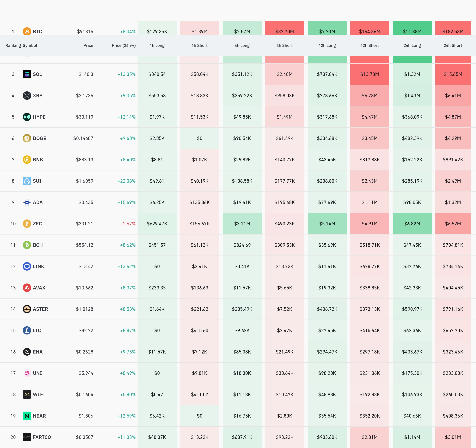Screen dimensions: 476x448
Task: Click ZEC's green $6.82M 24h Long cell
Action: (x=412, y=224)
